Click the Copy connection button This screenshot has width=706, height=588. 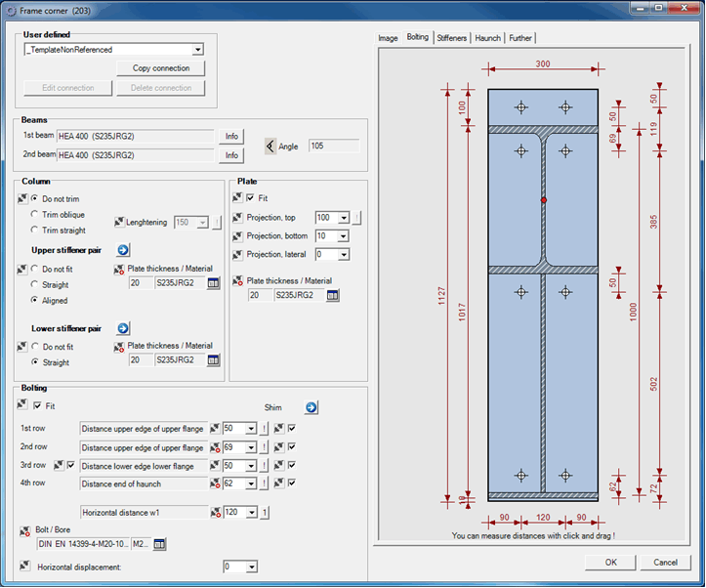[161, 68]
